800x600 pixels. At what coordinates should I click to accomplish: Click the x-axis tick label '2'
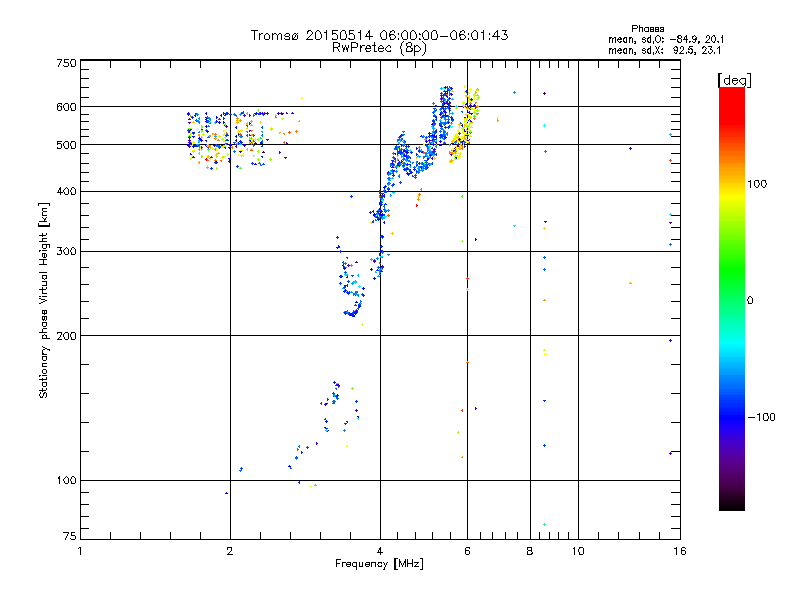click(230, 551)
